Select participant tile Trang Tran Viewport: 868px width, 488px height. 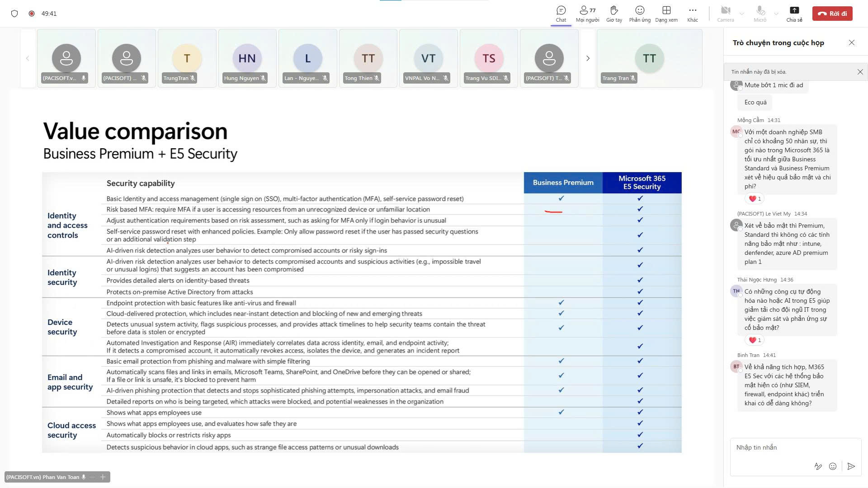pos(650,58)
